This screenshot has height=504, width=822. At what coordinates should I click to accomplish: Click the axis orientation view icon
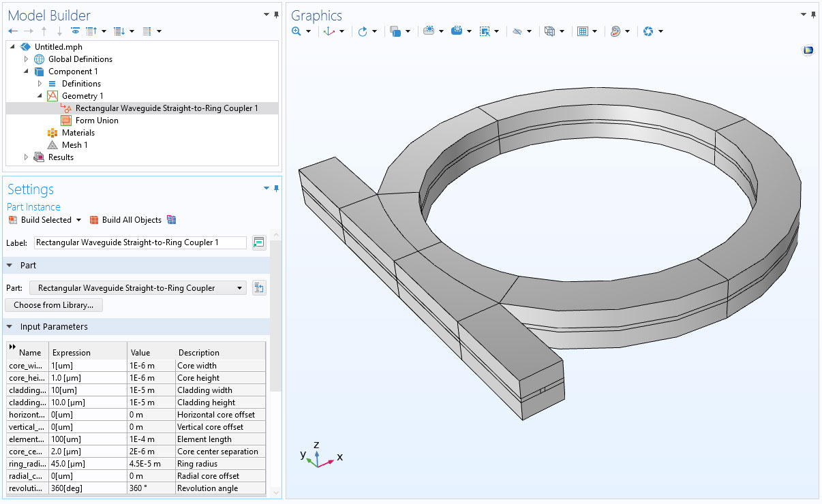point(329,31)
